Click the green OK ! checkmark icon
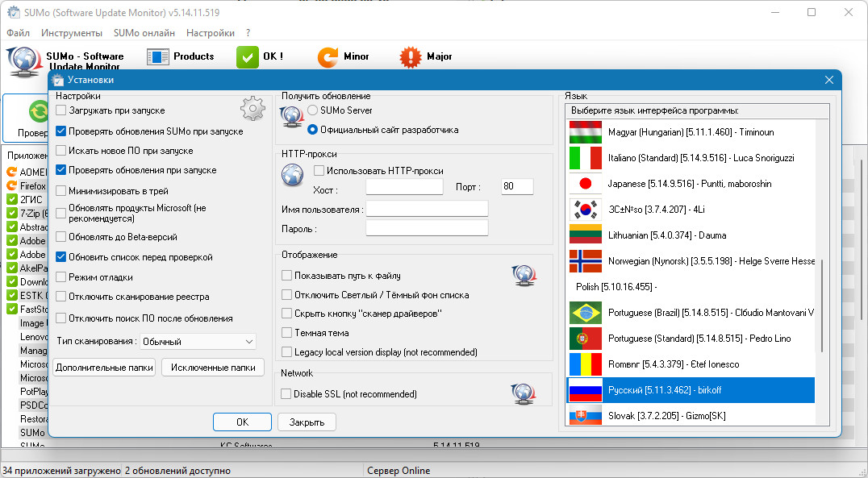 point(248,56)
